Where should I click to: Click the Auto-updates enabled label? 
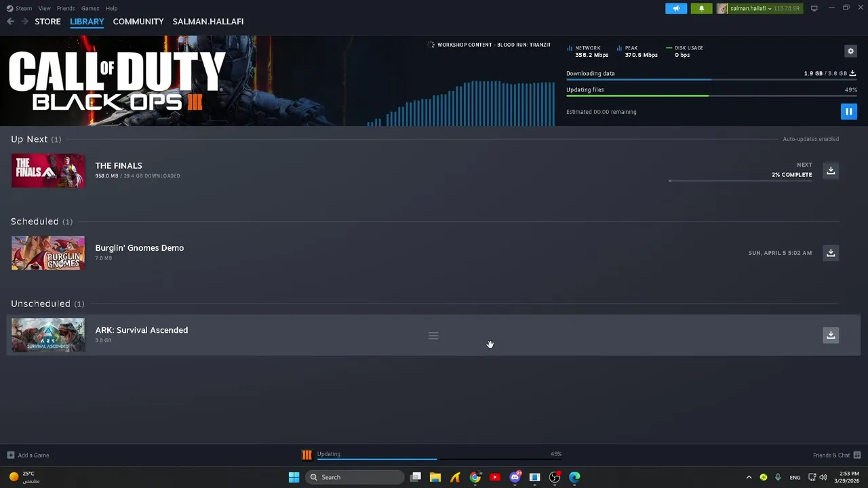(811, 139)
